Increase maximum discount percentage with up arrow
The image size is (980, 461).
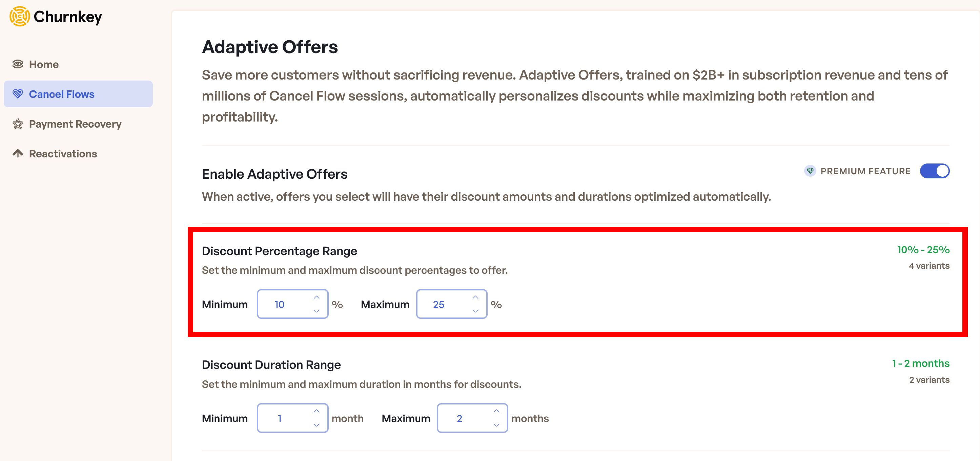click(x=475, y=297)
